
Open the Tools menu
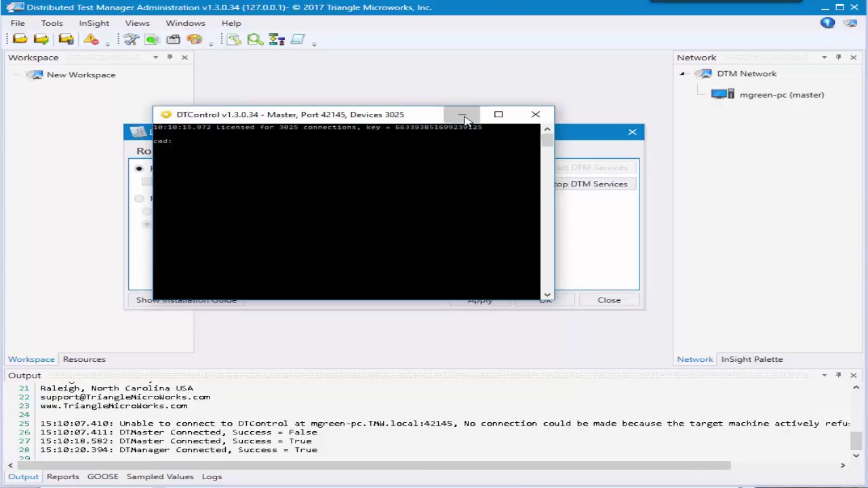[x=52, y=23]
